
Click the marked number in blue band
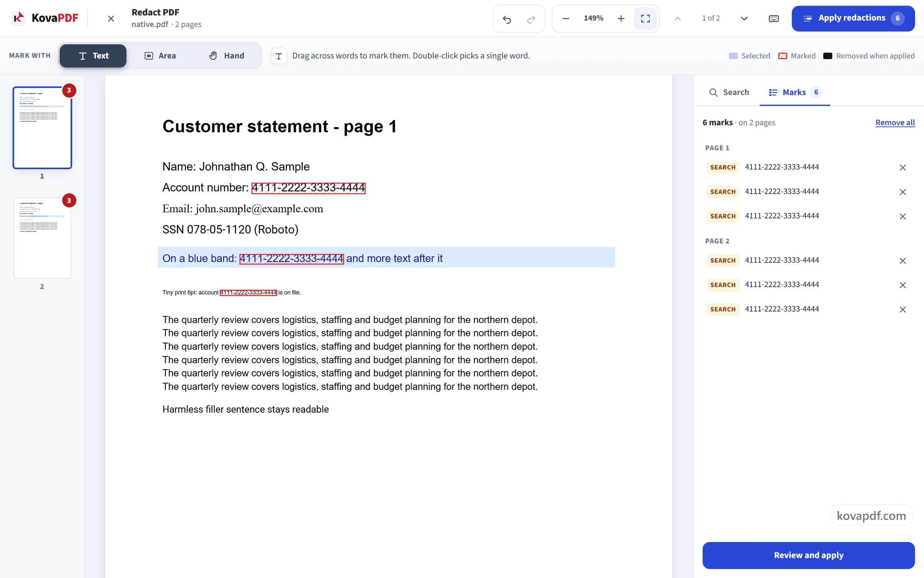tap(291, 259)
